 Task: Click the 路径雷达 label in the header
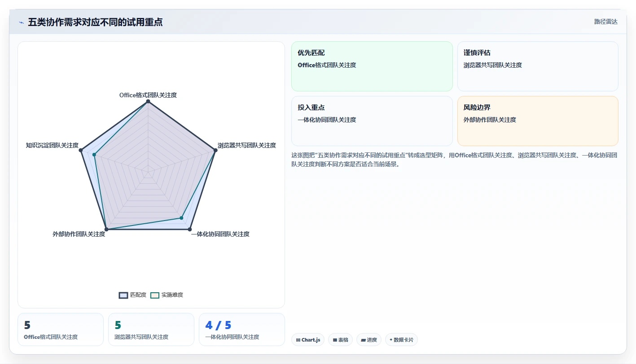[605, 22]
